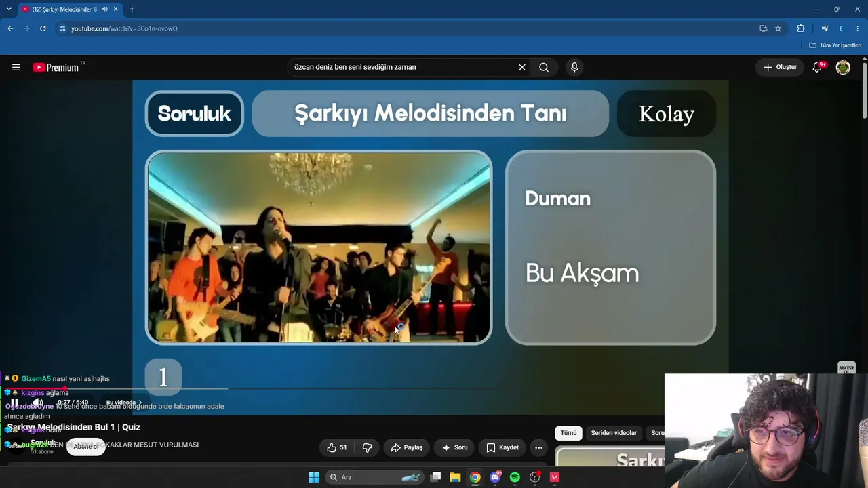Open YouTube notifications bell
Viewport: 868px width, 488px height.
click(818, 67)
